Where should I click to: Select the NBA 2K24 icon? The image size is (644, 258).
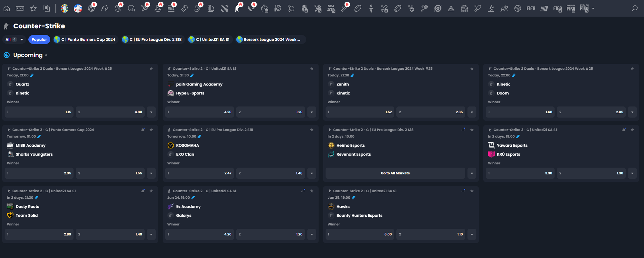[x=331, y=8]
